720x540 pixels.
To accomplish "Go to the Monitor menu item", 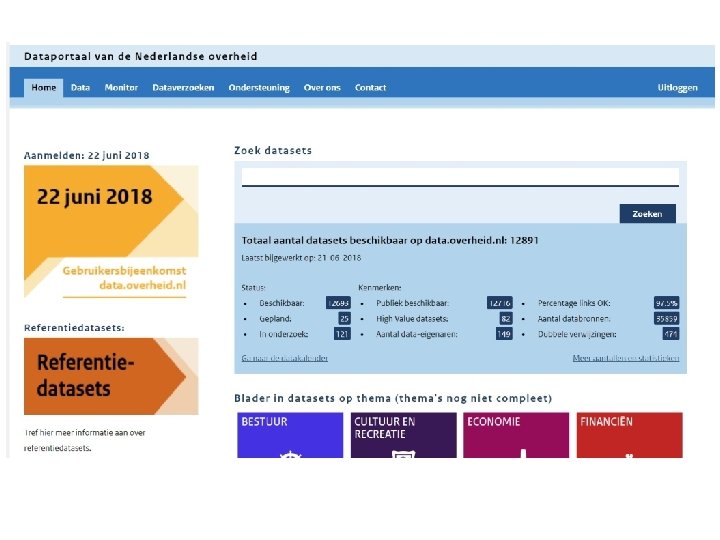I will (x=121, y=88).
